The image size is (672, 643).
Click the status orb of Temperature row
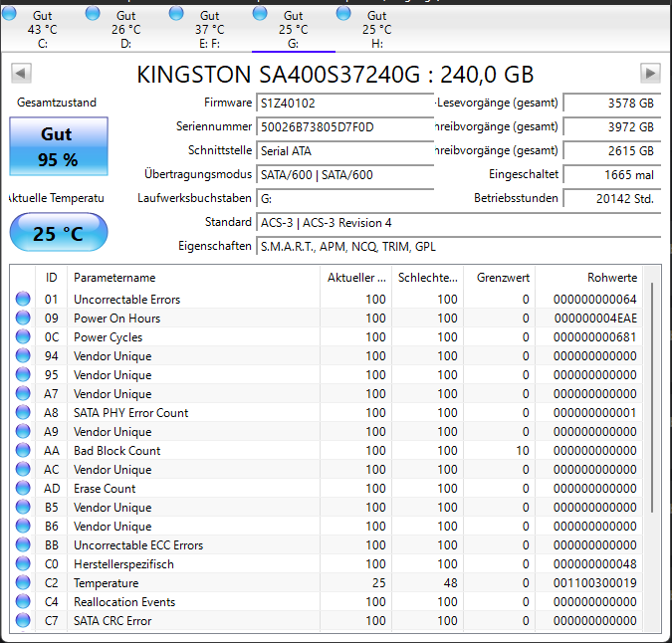pos(23,582)
